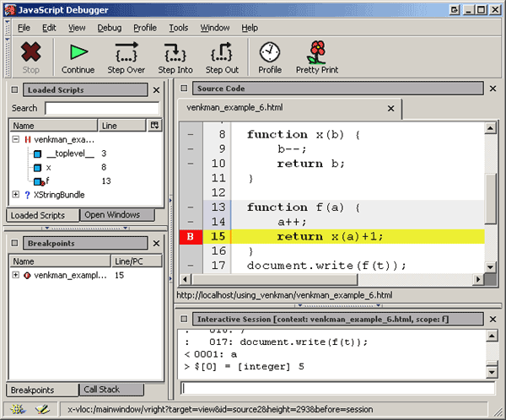Open the File menu
The width and height of the screenshot is (506, 420).
(x=24, y=28)
